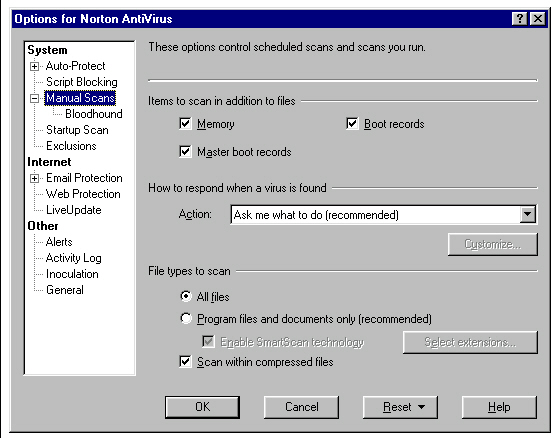The height and width of the screenshot is (438, 557).
Task: Open LiveUpdate settings
Action: (x=74, y=210)
